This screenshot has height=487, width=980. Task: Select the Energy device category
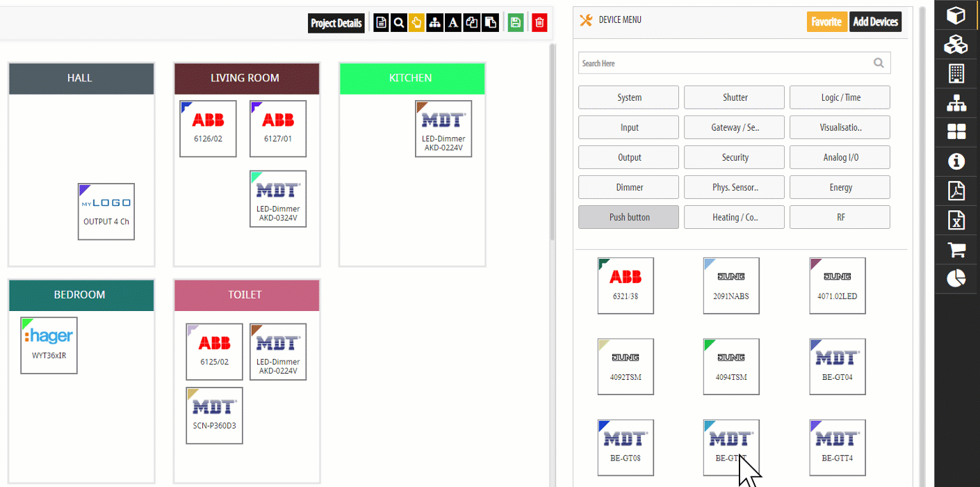(840, 187)
